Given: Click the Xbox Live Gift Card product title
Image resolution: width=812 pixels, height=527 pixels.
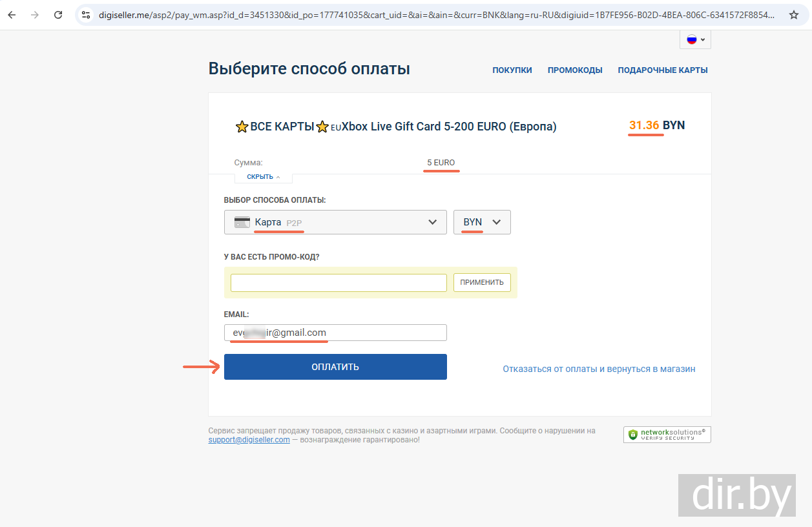Looking at the screenshot, I should click(x=395, y=127).
